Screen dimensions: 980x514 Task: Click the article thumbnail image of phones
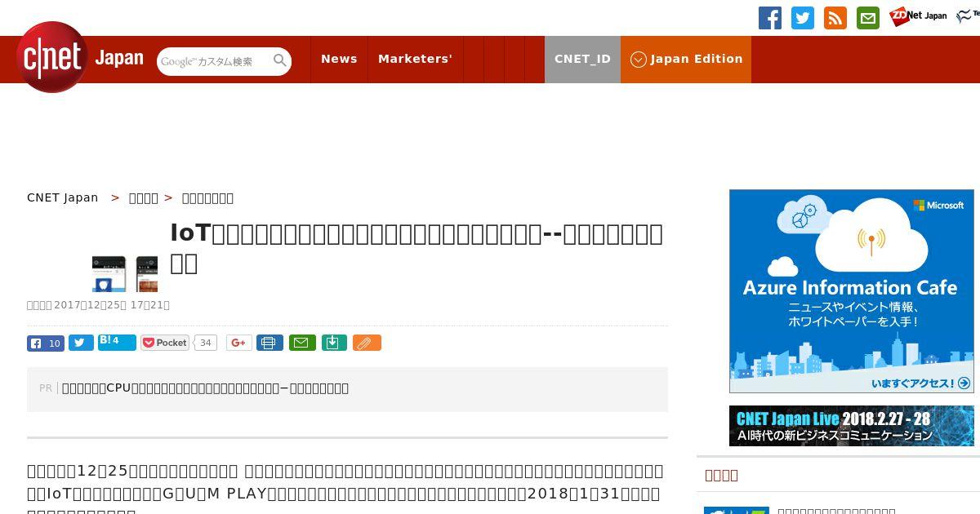pyautogui.click(x=125, y=273)
